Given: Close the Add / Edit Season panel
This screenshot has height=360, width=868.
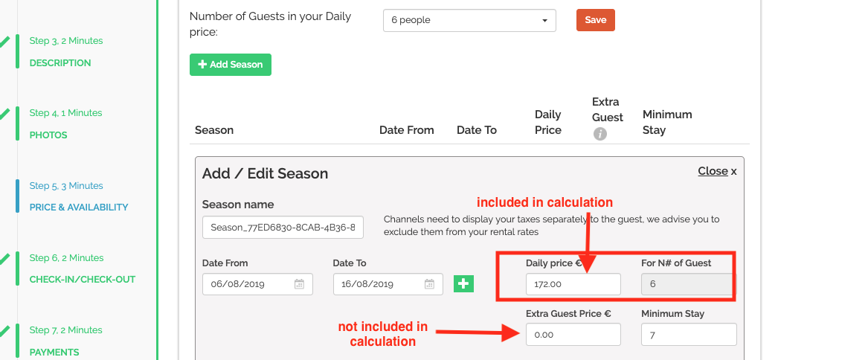Looking at the screenshot, I should [717, 171].
